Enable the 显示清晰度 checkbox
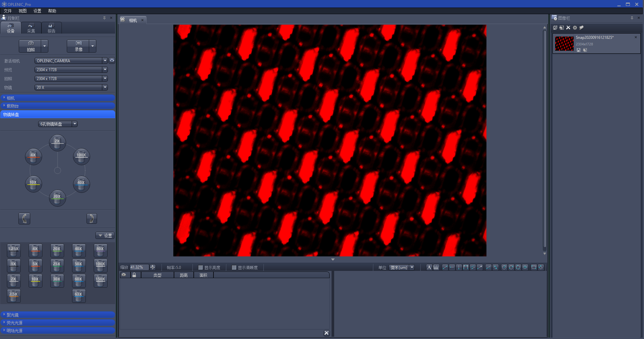The height and width of the screenshot is (339, 644). pyautogui.click(x=234, y=268)
